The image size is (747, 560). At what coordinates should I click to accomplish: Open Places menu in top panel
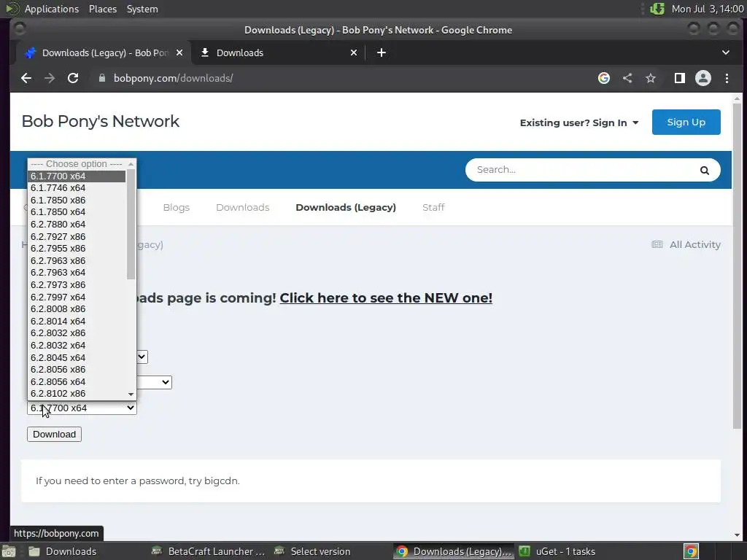(102, 9)
